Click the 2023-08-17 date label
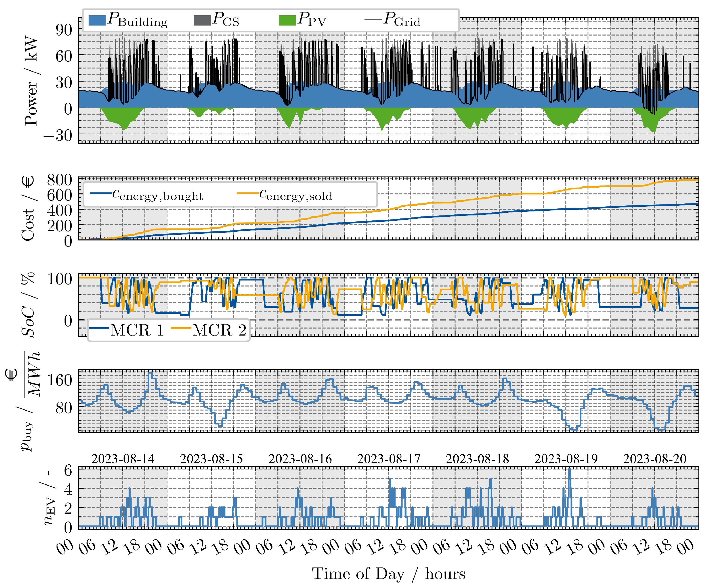 (x=389, y=459)
